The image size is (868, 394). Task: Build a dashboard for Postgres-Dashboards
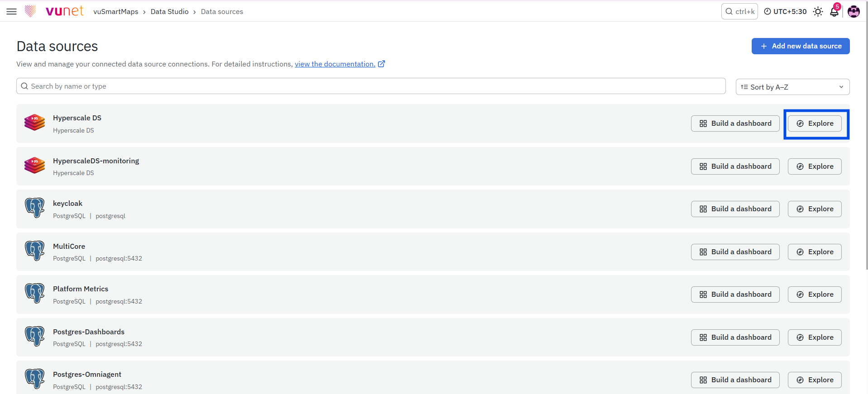[735, 337]
